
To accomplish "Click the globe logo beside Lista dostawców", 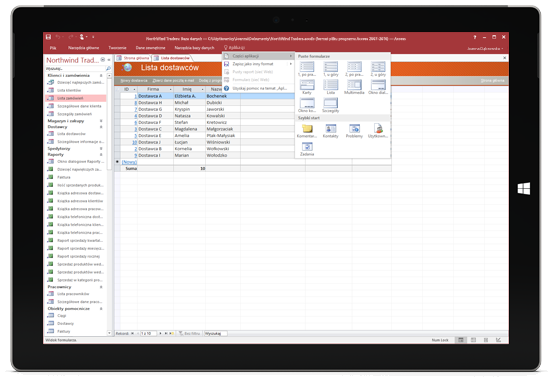I will [x=127, y=67].
